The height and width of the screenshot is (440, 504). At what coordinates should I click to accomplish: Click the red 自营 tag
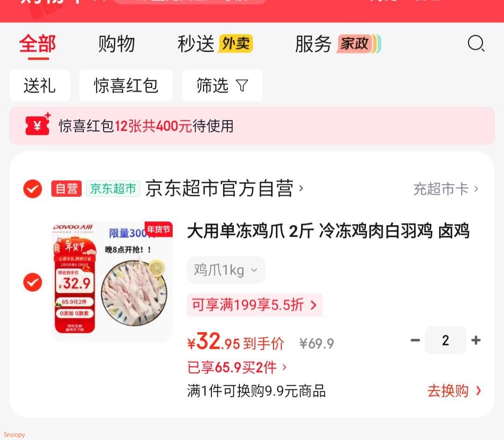[x=66, y=189]
